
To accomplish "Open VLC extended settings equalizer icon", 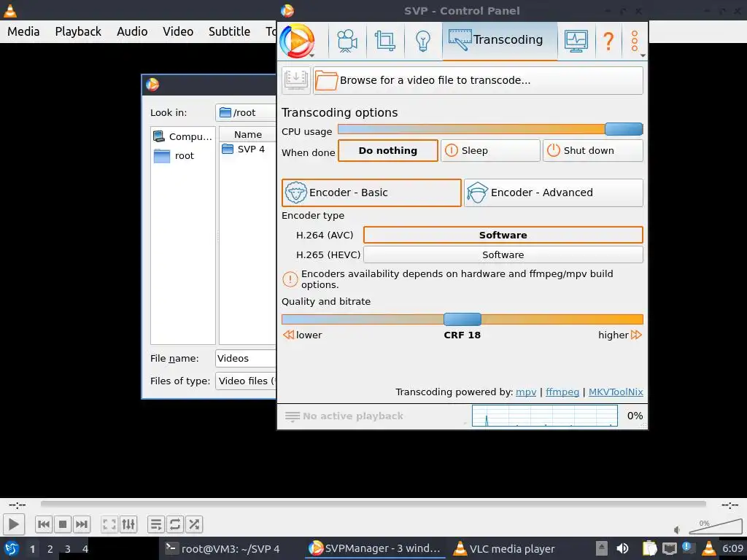I will [128, 524].
